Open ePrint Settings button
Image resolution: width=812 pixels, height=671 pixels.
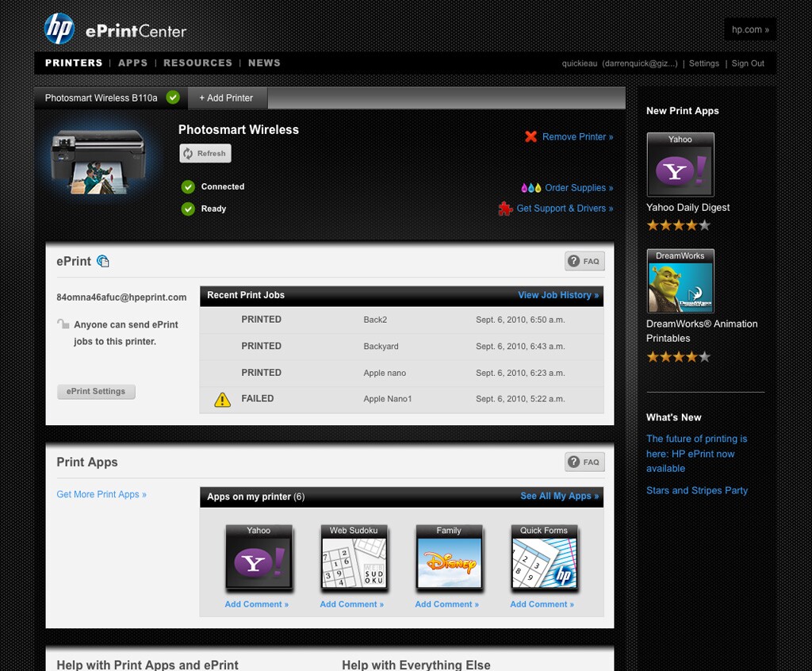click(96, 391)
